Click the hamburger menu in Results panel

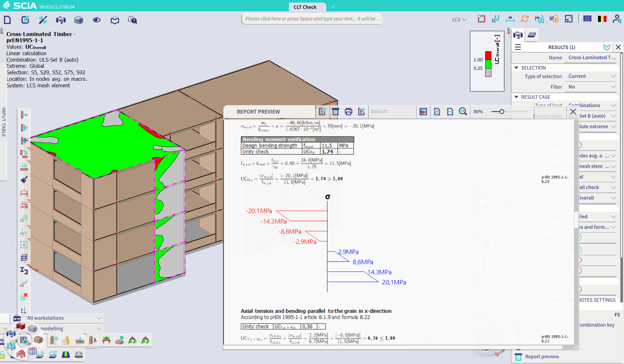click(517, 47)
